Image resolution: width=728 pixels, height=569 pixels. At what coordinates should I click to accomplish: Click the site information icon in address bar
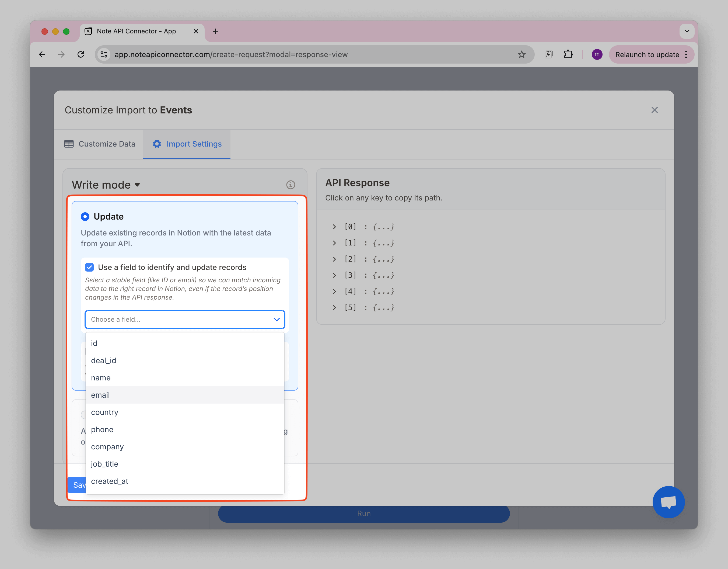click(x=104, y=54)
